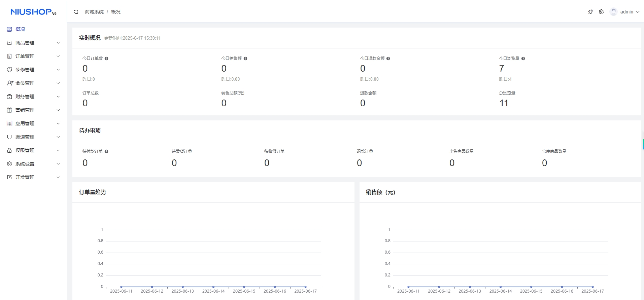The width and height of the screenshot is (644, 300).
Task: Click the 待付款订单 help icon
Action: pos(106,151)
